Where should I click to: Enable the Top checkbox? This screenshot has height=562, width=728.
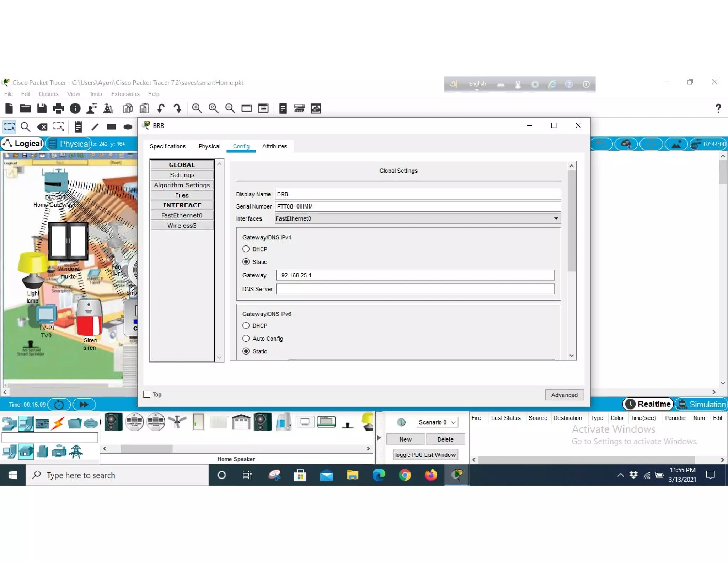click(147, 394)
